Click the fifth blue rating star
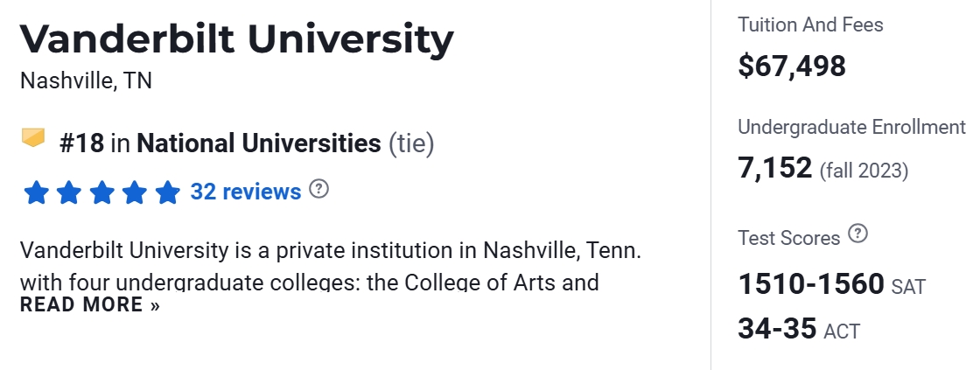980x370 pixels. [x=167, y=192]
